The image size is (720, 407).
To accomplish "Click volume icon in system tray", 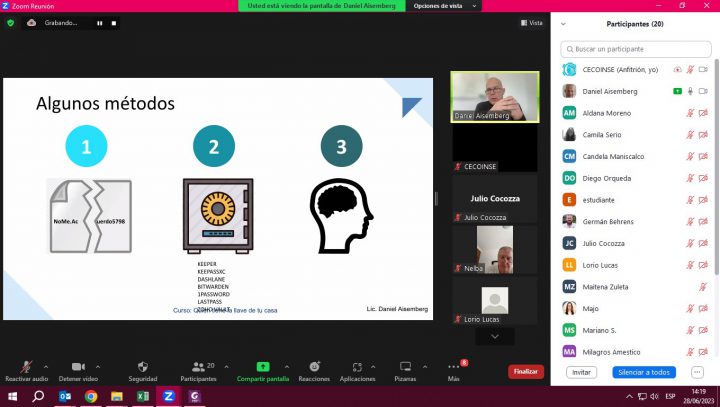I will click(654, 396).
